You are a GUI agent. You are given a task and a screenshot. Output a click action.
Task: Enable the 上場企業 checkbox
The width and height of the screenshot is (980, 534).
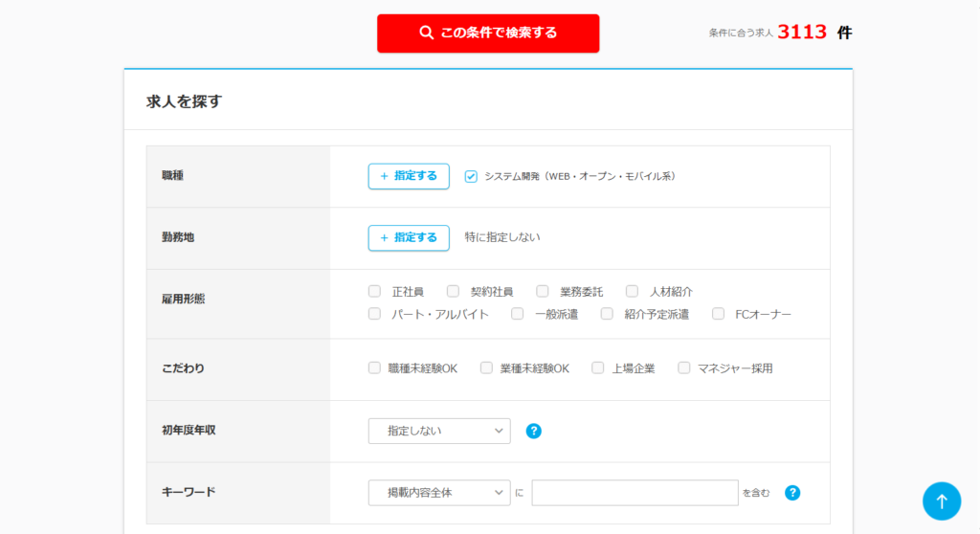[x=598, y=368]
